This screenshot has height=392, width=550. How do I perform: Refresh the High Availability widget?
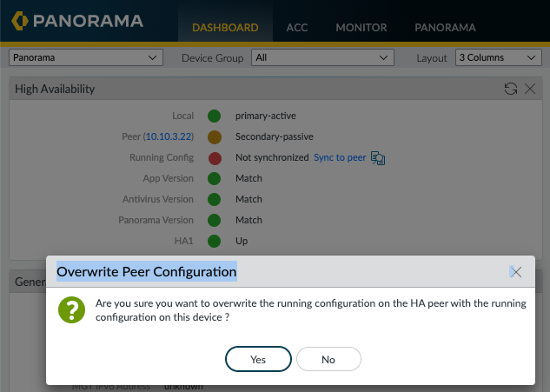511,89
